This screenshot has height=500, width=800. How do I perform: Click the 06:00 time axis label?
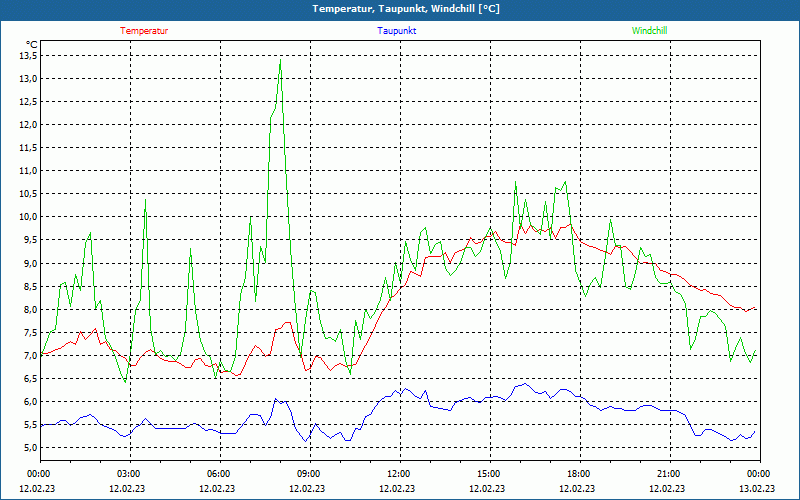(220, 474)
